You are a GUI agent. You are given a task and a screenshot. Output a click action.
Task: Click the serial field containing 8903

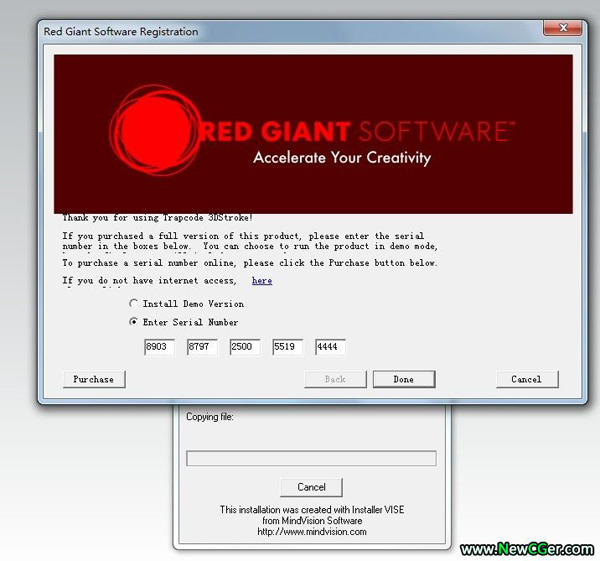(160, 347)
